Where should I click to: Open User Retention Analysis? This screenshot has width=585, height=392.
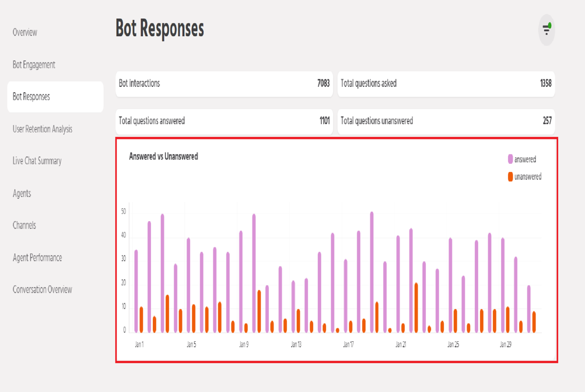click(43, 129)
